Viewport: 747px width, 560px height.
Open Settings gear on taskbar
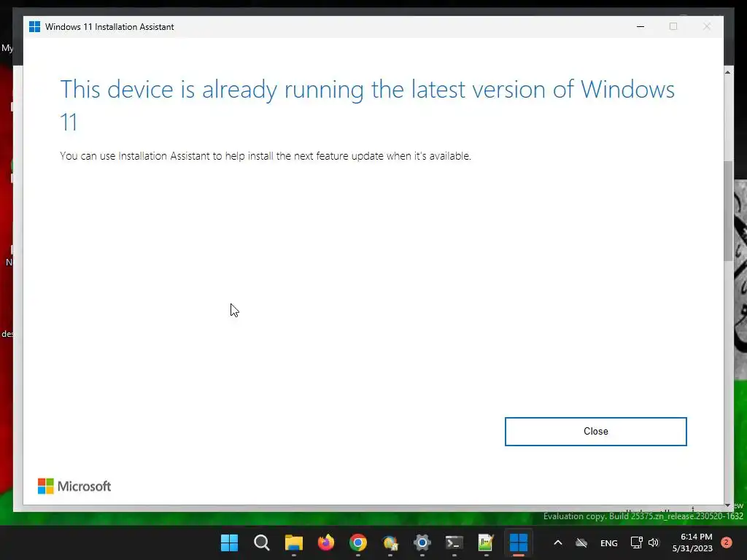pyautogui.click(x=422, y=542)
